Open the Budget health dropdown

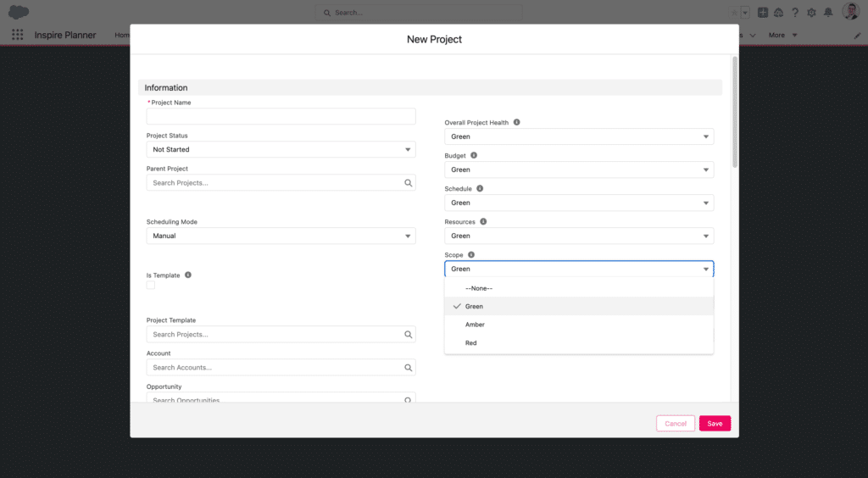tap(579, 170)
